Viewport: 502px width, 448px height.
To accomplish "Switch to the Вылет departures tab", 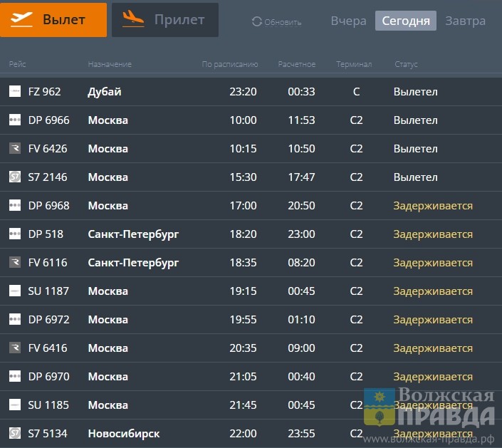I will [53, 20].
